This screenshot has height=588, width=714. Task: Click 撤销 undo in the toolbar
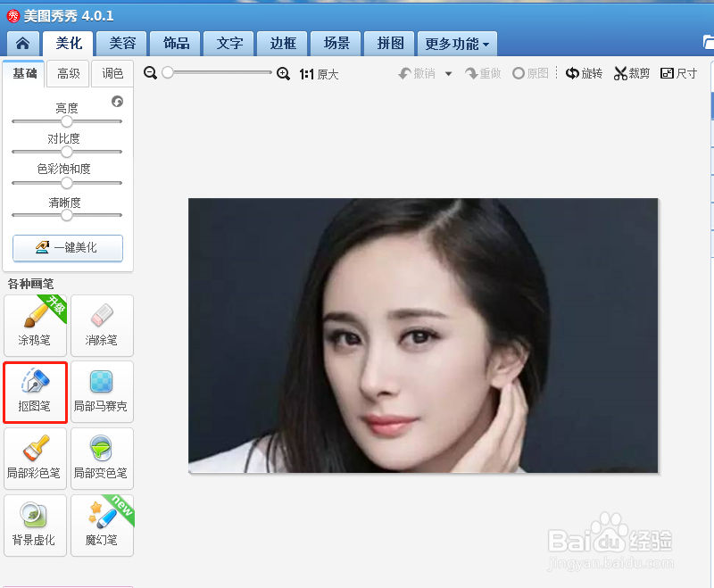tap(417, 73)
